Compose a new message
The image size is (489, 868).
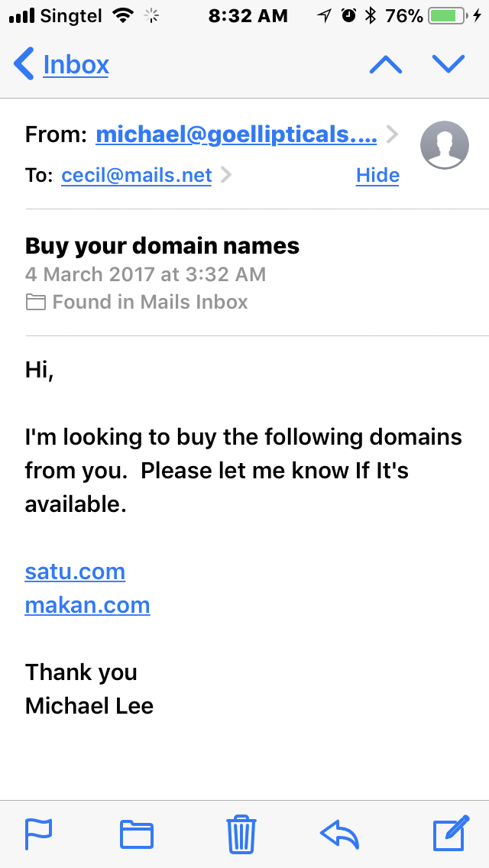coord(450,834)
